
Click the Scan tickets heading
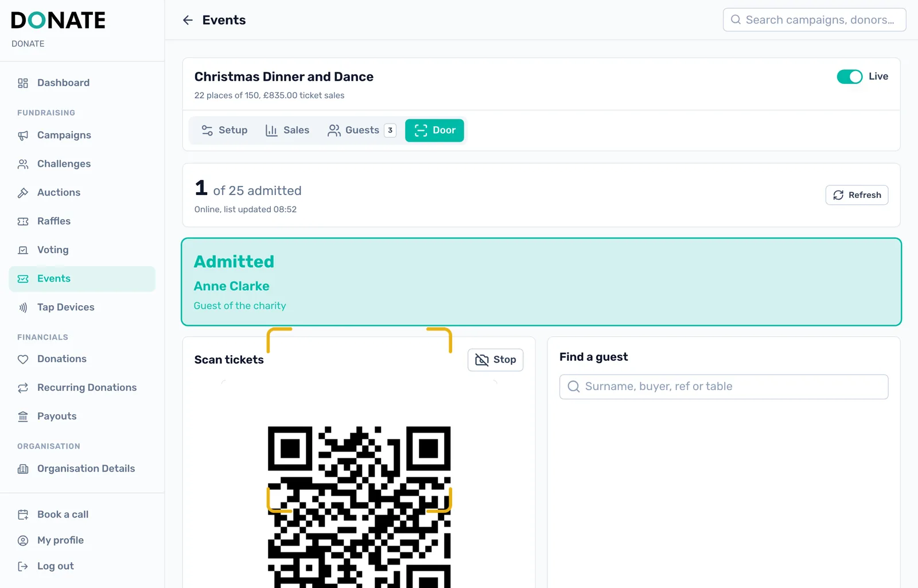tap(229, 360)
